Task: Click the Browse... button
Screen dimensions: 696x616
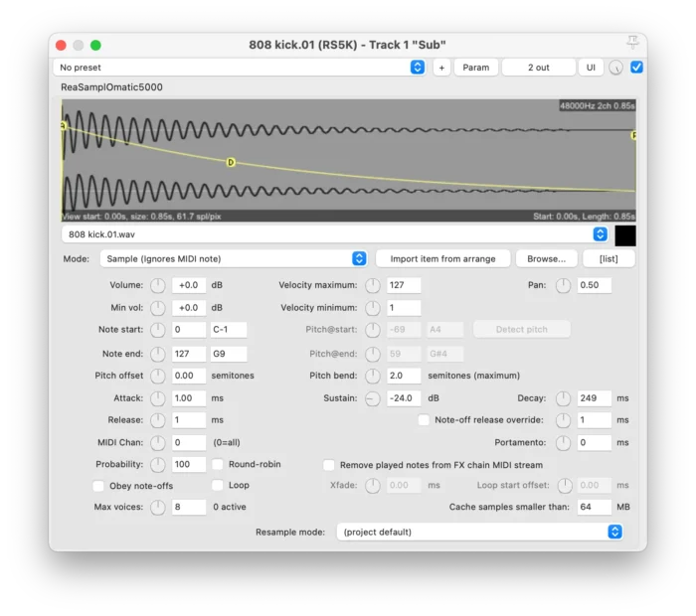Action: coord(547,258)
